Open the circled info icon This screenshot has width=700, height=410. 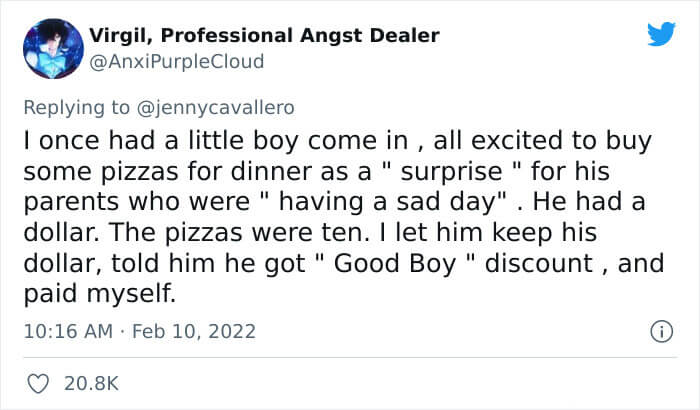[661, 332]
